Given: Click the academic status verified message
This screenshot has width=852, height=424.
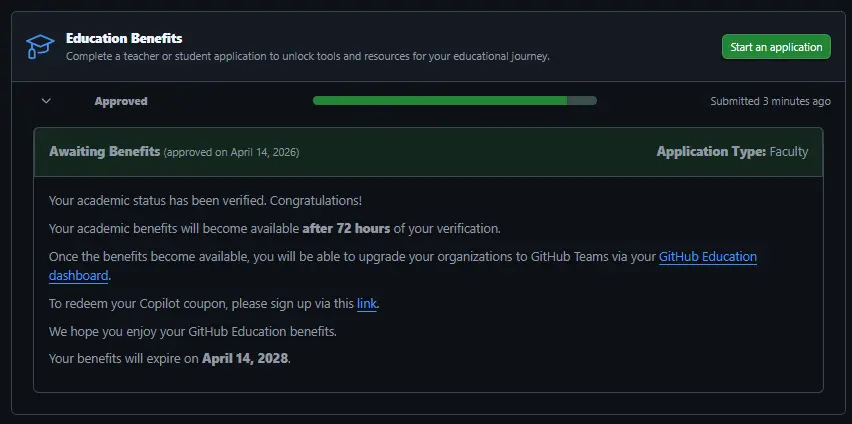Looking at the screenshot, I should (205, 201).
